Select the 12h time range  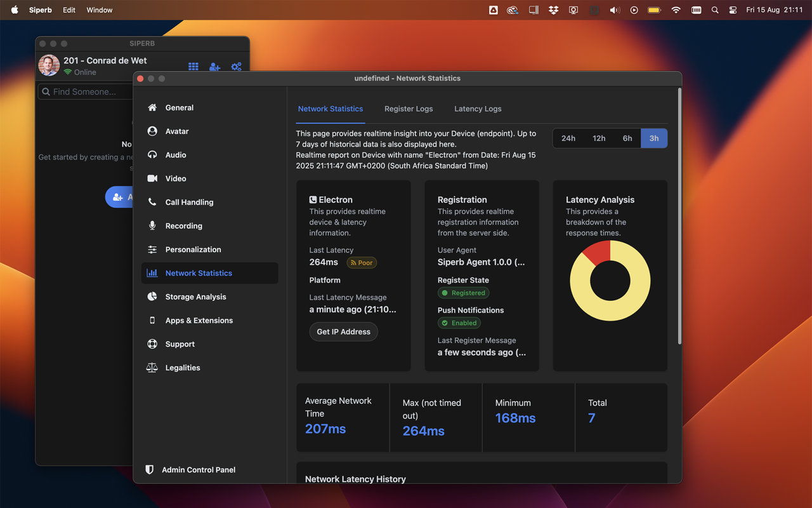coord(599,138)
